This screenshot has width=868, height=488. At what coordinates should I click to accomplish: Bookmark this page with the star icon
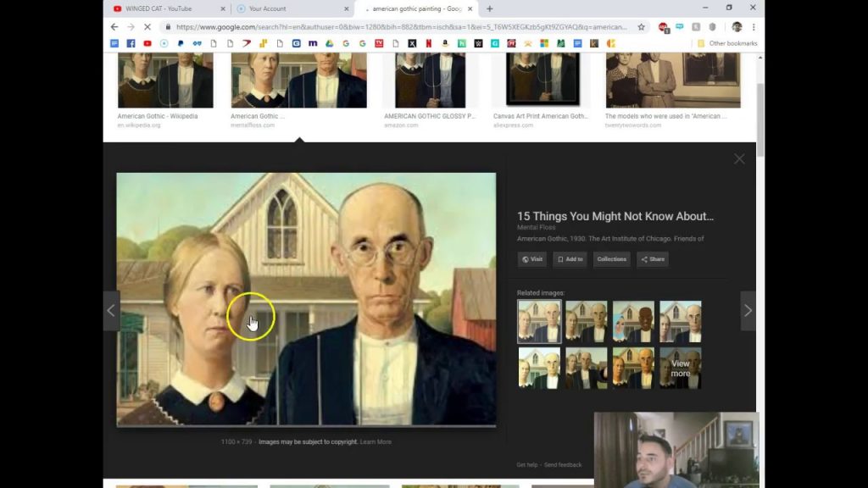point(641,26)
